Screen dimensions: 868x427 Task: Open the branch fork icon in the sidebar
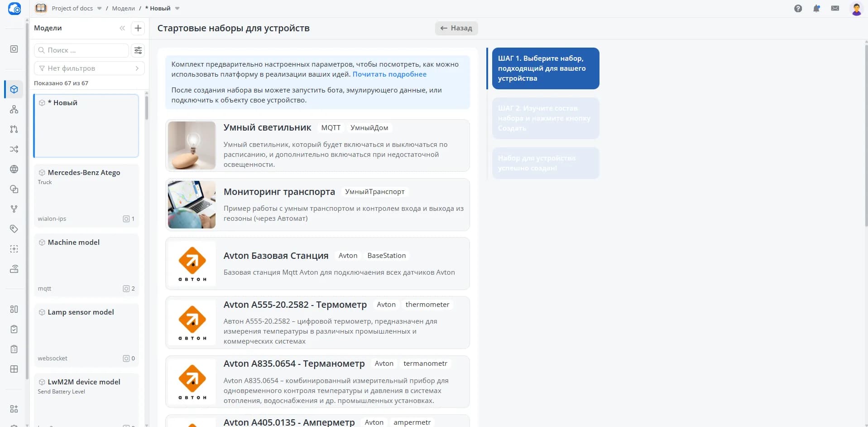14,209
